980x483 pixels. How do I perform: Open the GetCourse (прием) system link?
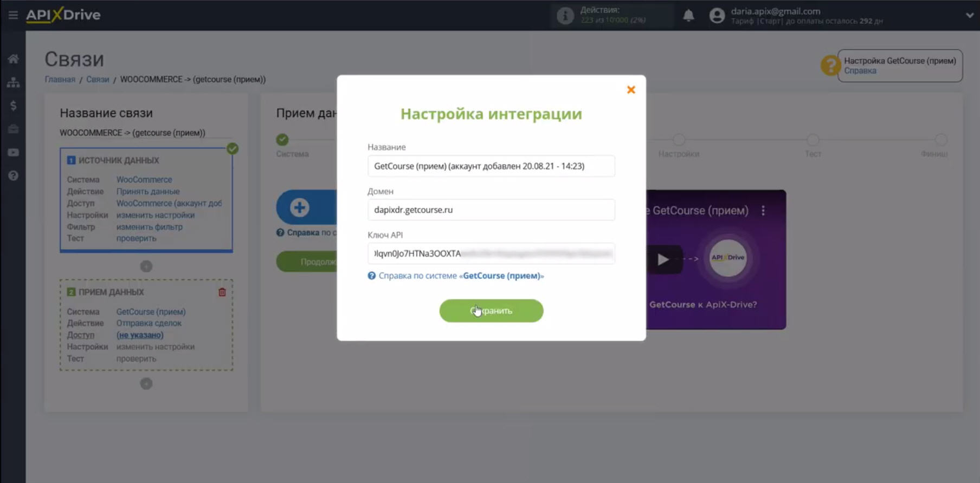tap(151, 311)
